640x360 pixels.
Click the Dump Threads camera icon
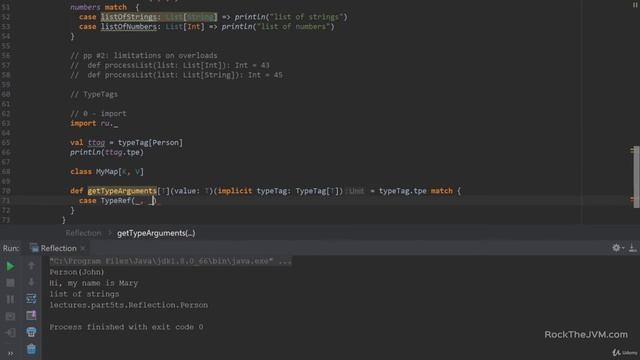tap(10, 316)
